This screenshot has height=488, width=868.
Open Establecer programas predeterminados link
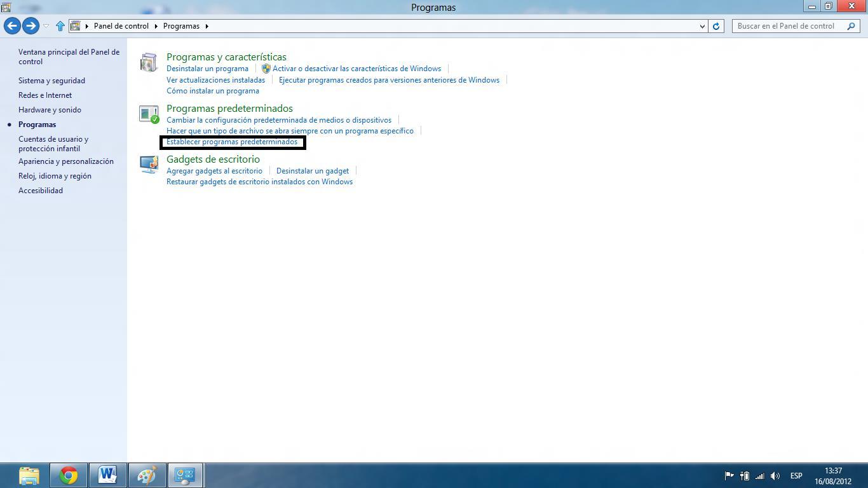coord(232,142)
